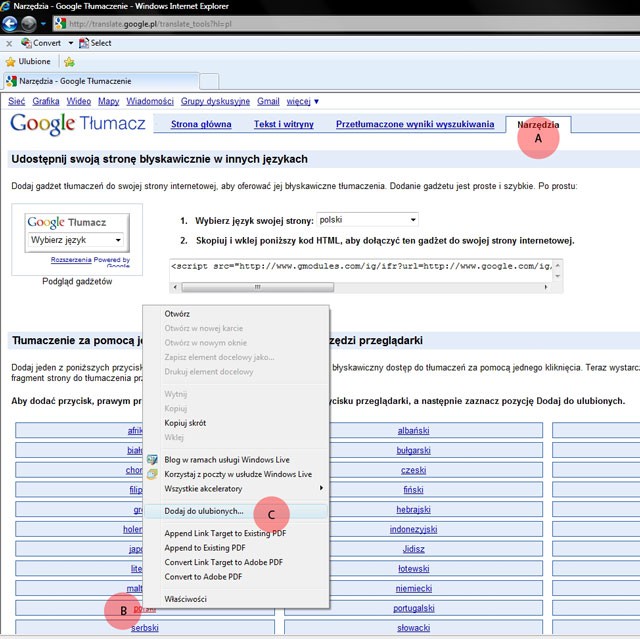Screen dimensions: 640x639
Task: Click the Select toolbar button
Action: click(96, 43)
